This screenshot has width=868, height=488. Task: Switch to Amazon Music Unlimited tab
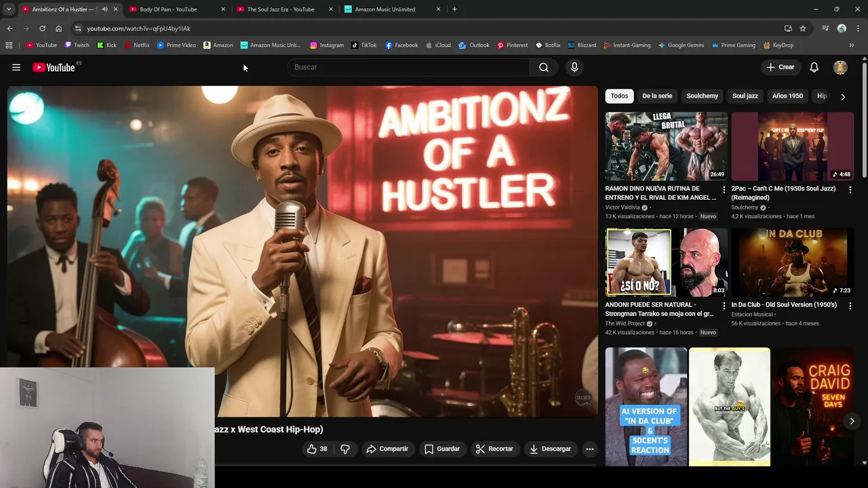click(391, 9)
